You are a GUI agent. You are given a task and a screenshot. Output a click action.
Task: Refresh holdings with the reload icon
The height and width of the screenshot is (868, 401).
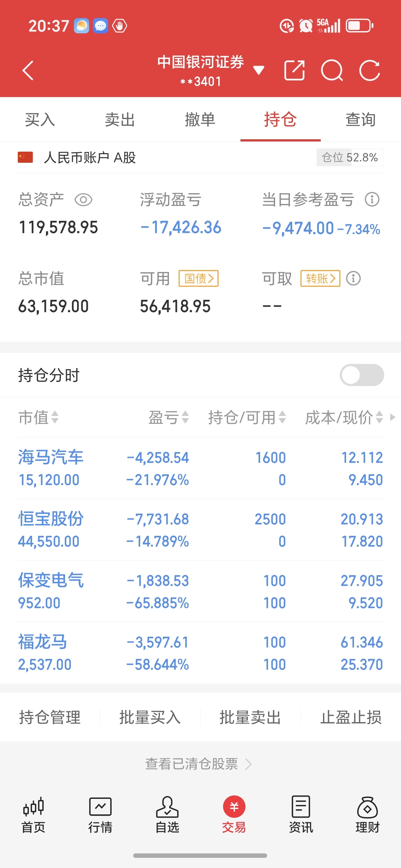coord(370,70)
